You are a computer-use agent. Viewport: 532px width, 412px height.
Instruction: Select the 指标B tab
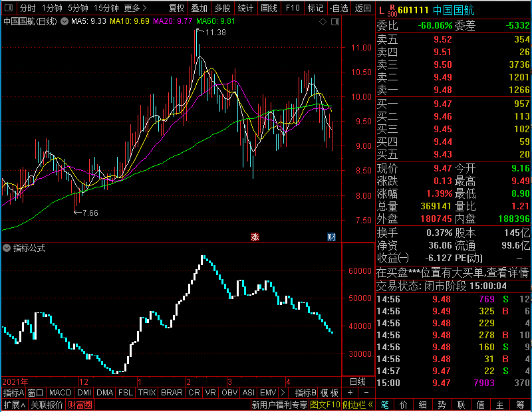(306, 393)
